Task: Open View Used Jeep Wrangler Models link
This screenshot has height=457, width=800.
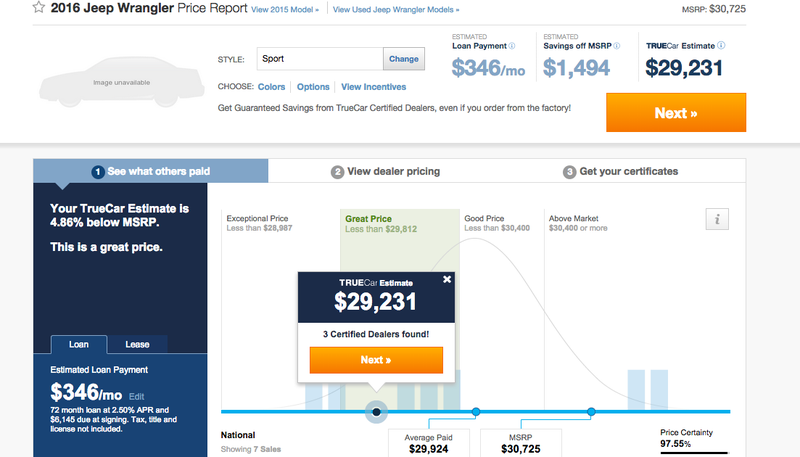Action: pos(396,10)
